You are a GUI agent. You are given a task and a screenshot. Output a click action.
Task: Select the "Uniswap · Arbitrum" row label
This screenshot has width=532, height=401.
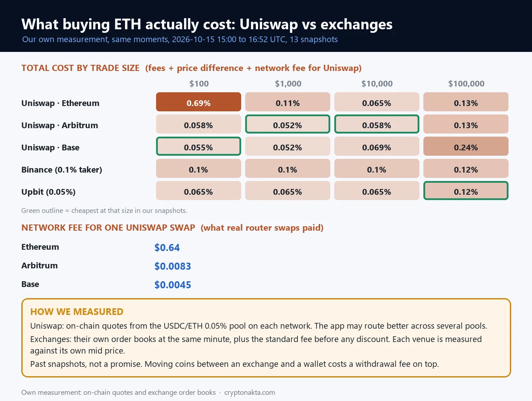click(59, 126)
